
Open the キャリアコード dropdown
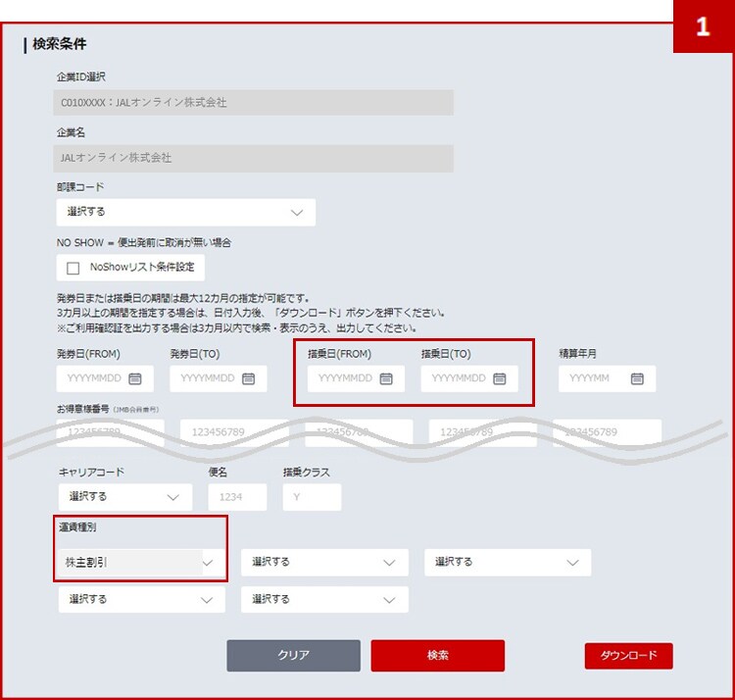(124, 497)
